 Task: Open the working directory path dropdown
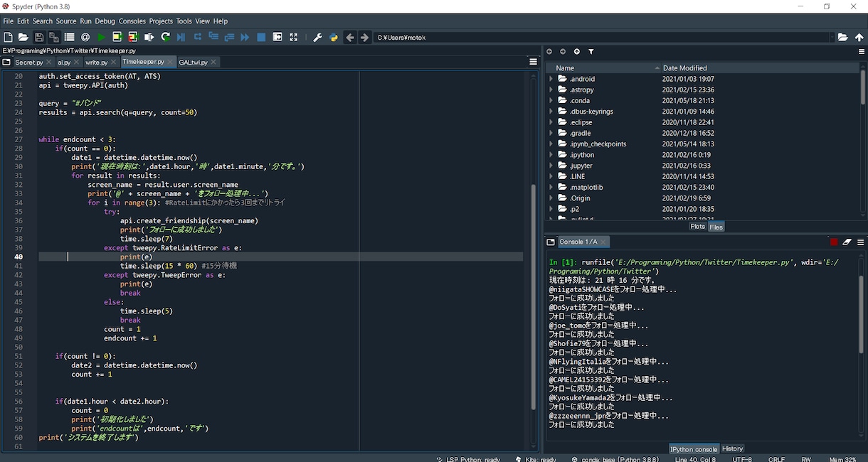831,37
